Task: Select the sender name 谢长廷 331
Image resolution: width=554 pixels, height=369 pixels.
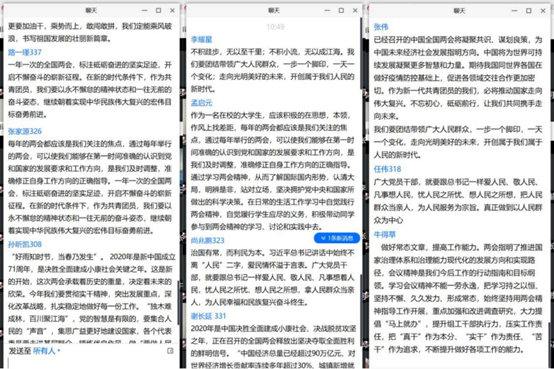Action: point(208,316)
